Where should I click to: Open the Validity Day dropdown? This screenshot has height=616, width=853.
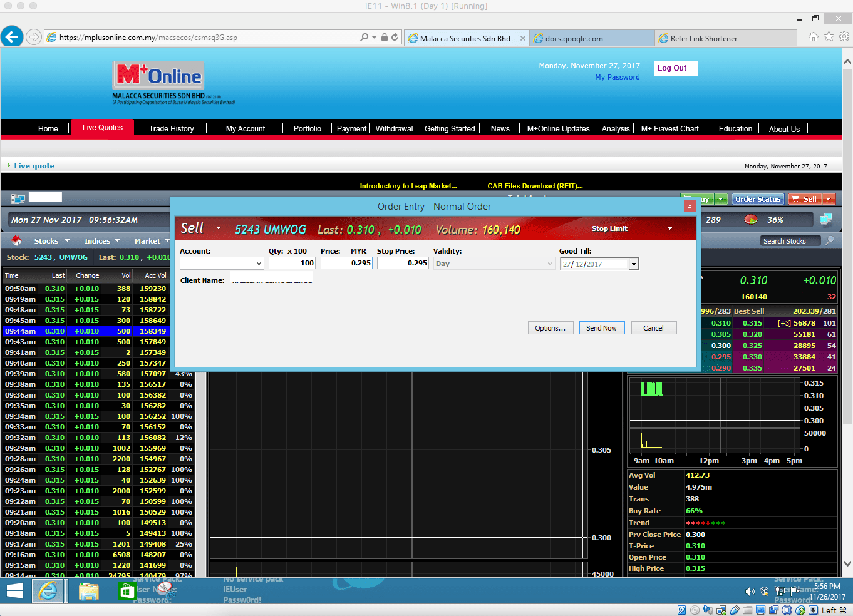click(551, 264)
